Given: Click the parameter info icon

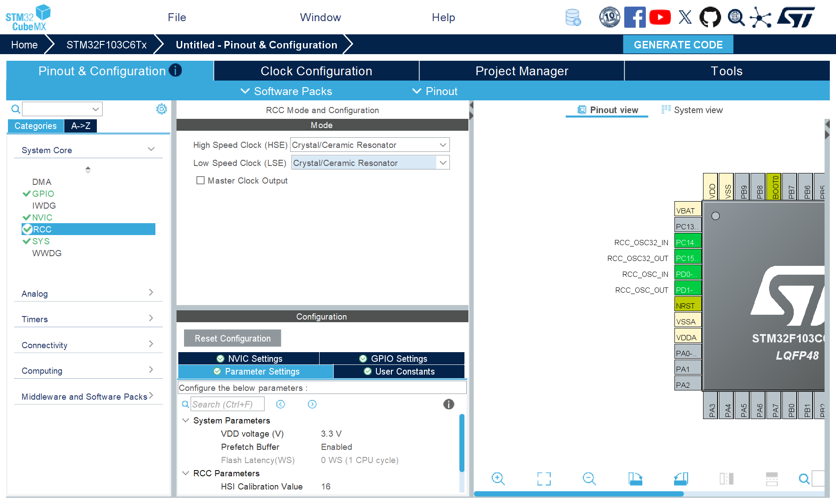Looking at the screenshot, I should pyautogui.click(x=449, y=404).
